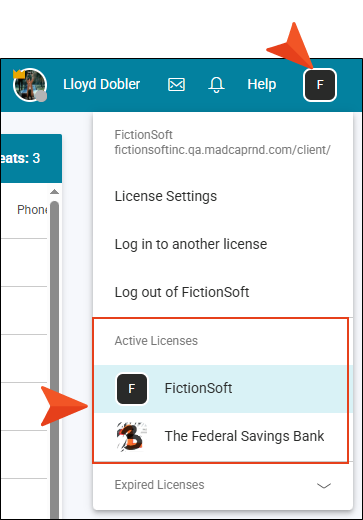Click the scrollbar up arrow
This screenshot has height=520, width=363.
(x=54, y=192)
